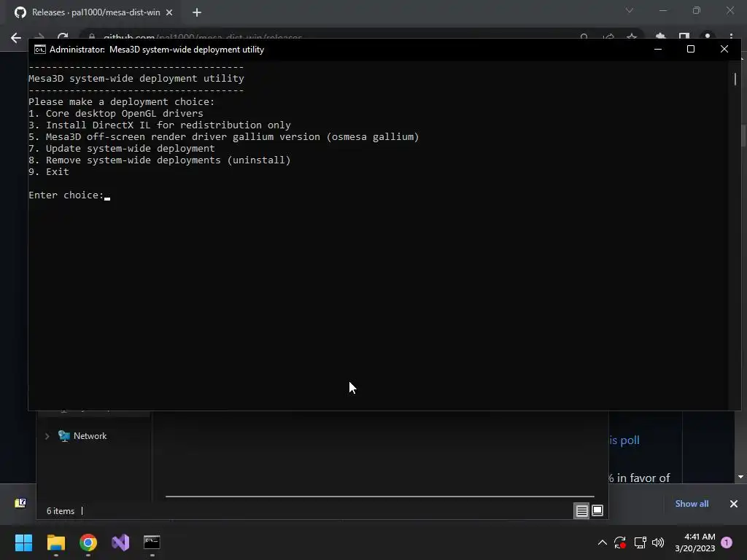Open a new Chrome tab
Screen dimensions: 747x560
(197, 12)
